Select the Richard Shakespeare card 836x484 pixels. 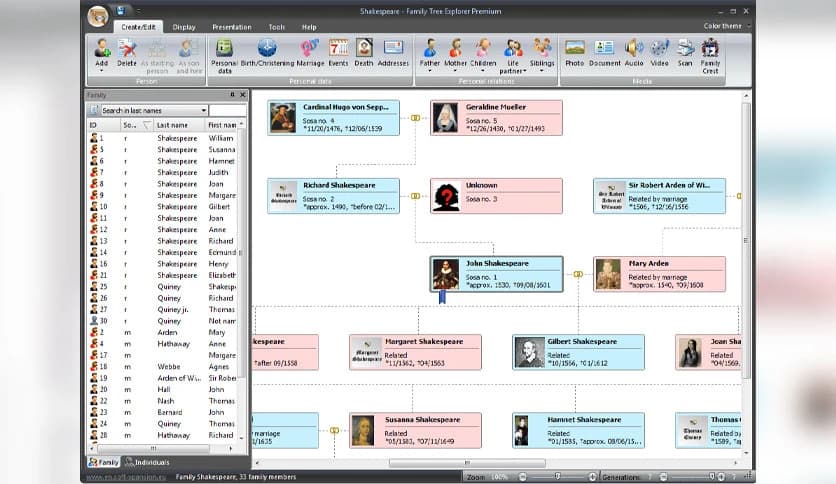coord(333,196)
